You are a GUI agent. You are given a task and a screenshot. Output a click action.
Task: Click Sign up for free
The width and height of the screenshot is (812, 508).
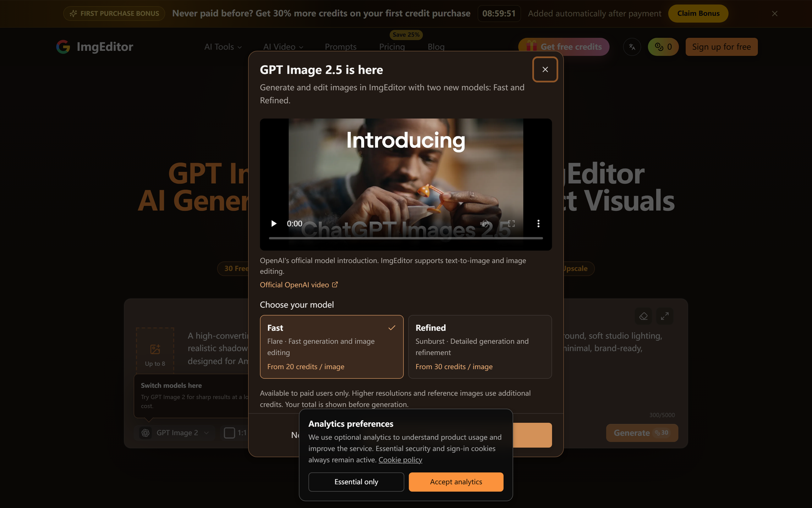pyautogui.click(x=721, y=47)
